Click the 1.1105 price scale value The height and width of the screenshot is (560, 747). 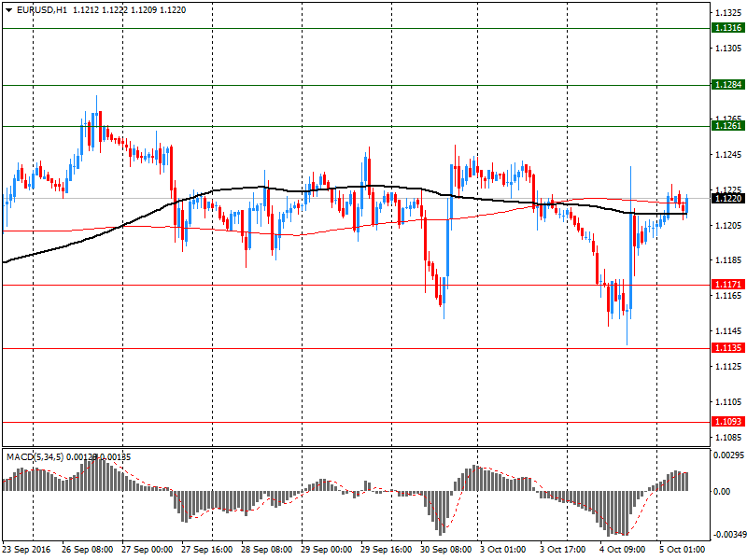(x=728, y=402)
